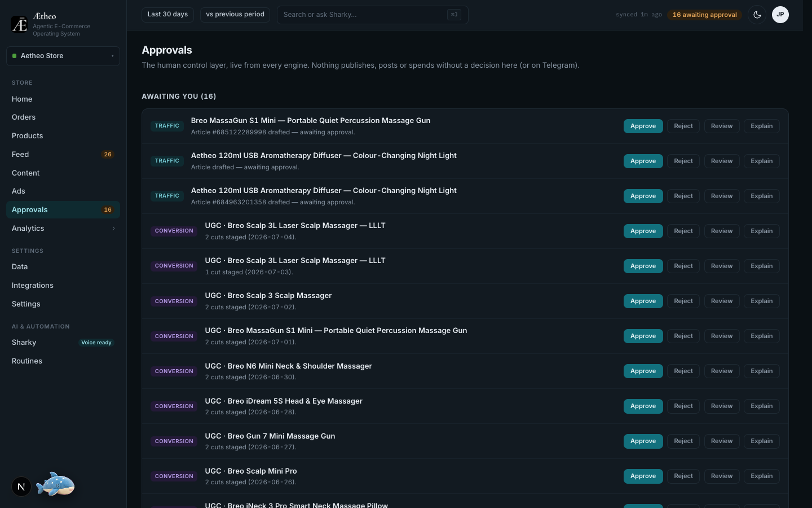Screen dimensions: 812x508
Task: Click the Aetheo logo in the sidebar
Action: (19, 24)
